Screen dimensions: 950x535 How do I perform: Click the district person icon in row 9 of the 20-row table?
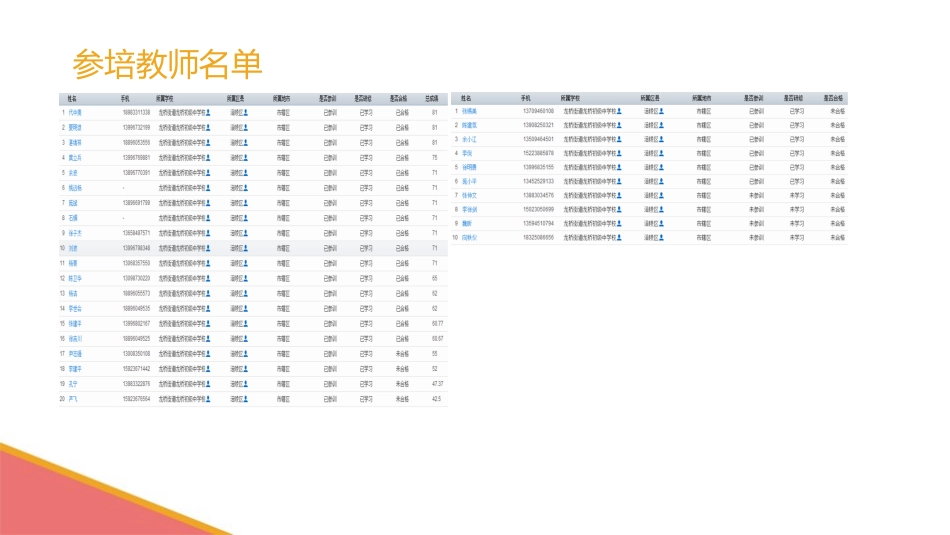point(246,233)
